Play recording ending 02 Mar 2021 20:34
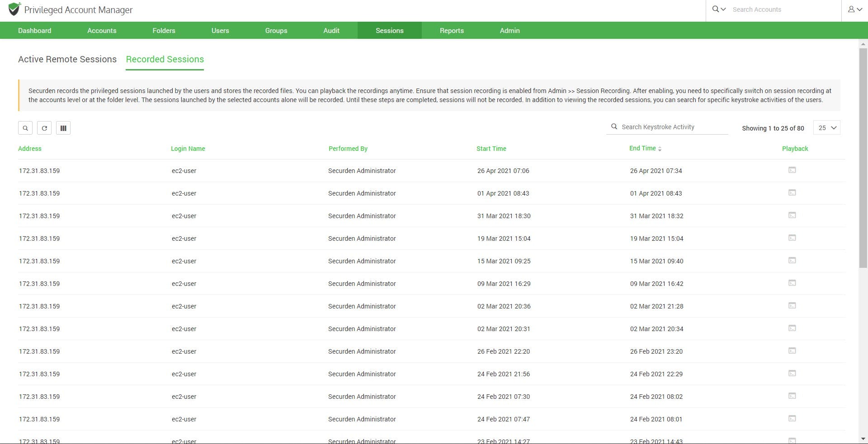The height and width of the screenshot is (444, 868). coord(792,328)
